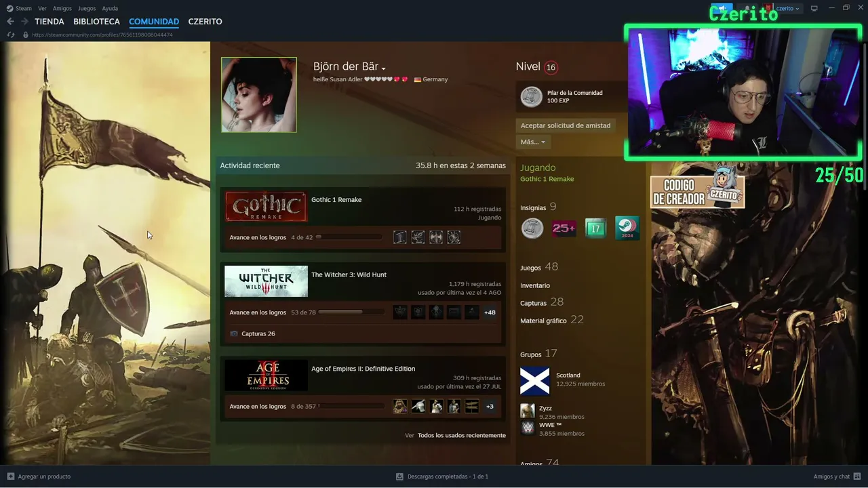868x488 pixels.
Task: Open the Age of Empires II game banner
Action: (266, 375)
